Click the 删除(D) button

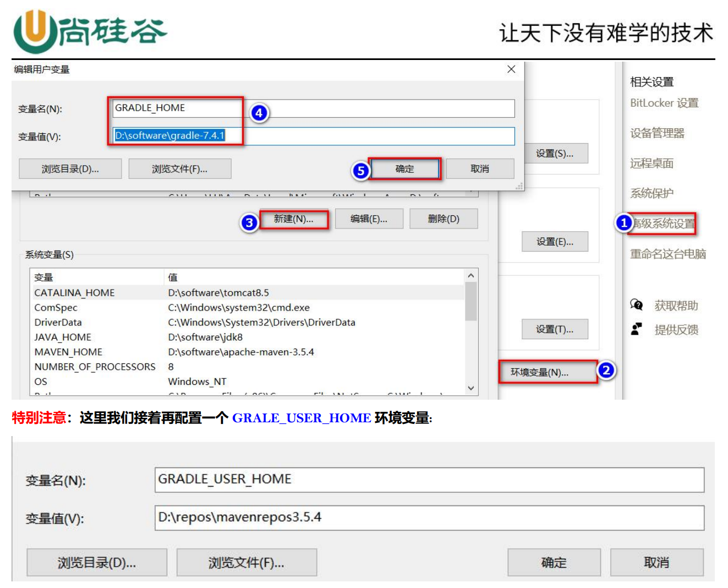pyautogui.click(x=444, y=219)
